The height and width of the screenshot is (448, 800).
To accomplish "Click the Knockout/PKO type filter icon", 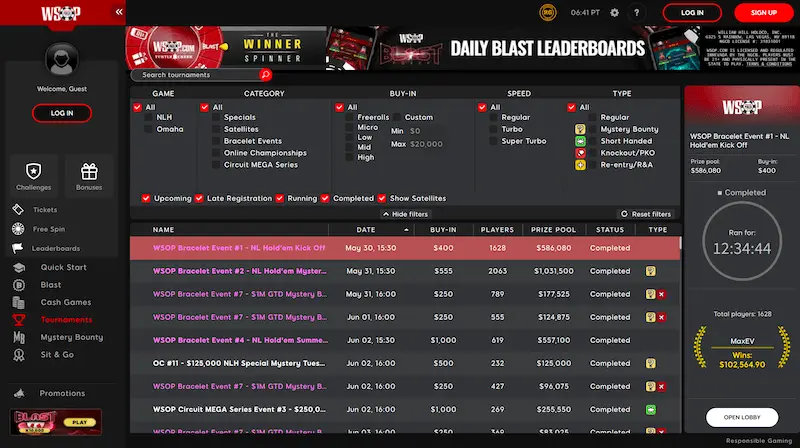I will pyautogui.click(x=580, y=153).
